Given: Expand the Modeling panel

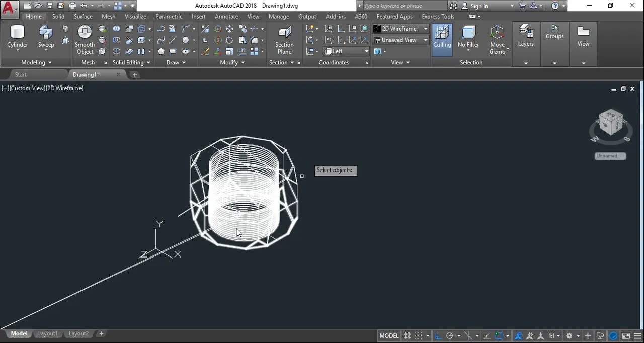Looking at the screenshot, I should (x=36, y=62).
